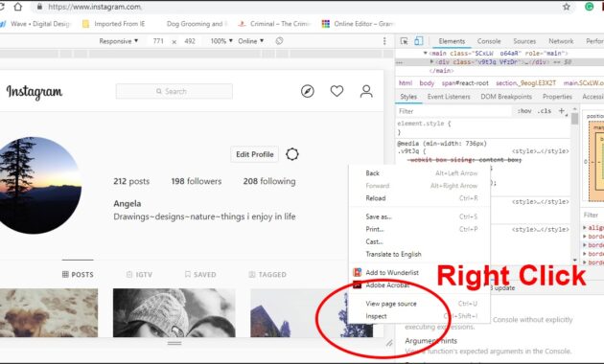The height and width of the screenshot is (364, 604).
Task: Open the DOM Breakpoints sub-tab
Action: point(506,97)
